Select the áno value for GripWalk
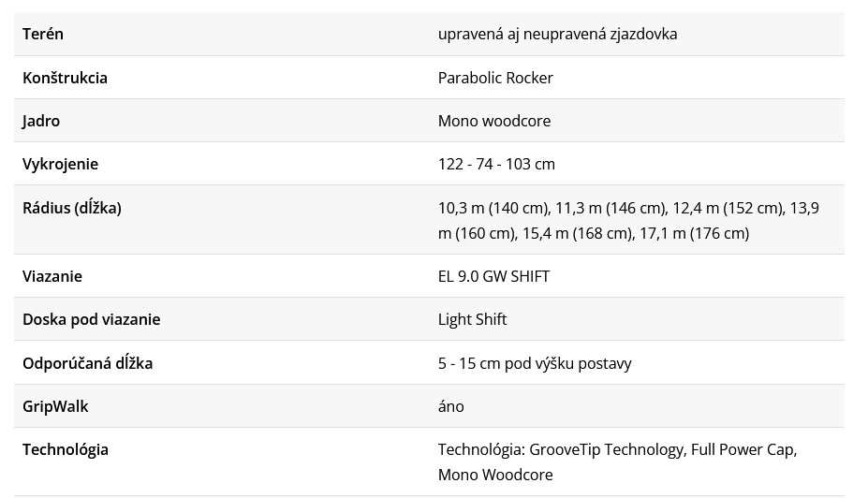Screen dimensions: 868x498 451,406
